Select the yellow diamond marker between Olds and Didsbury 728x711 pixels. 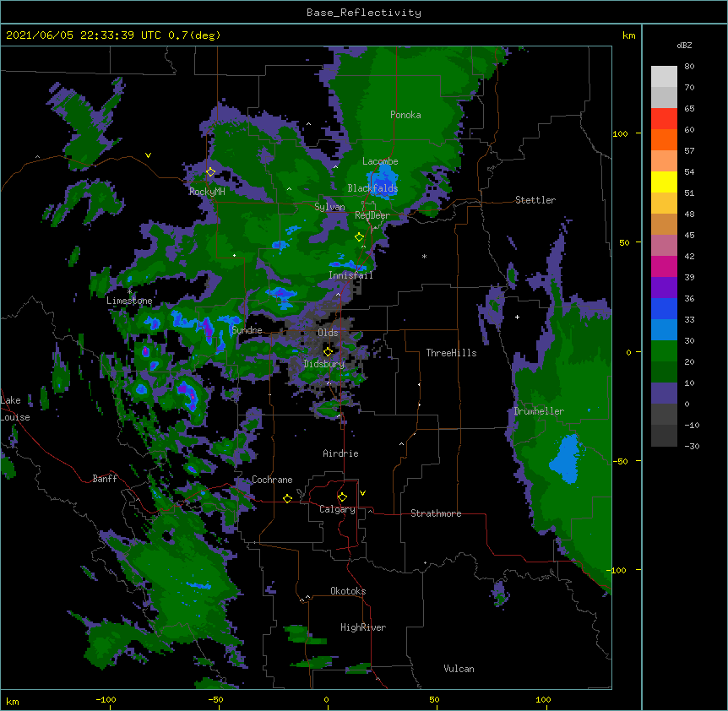pos(329,351)
